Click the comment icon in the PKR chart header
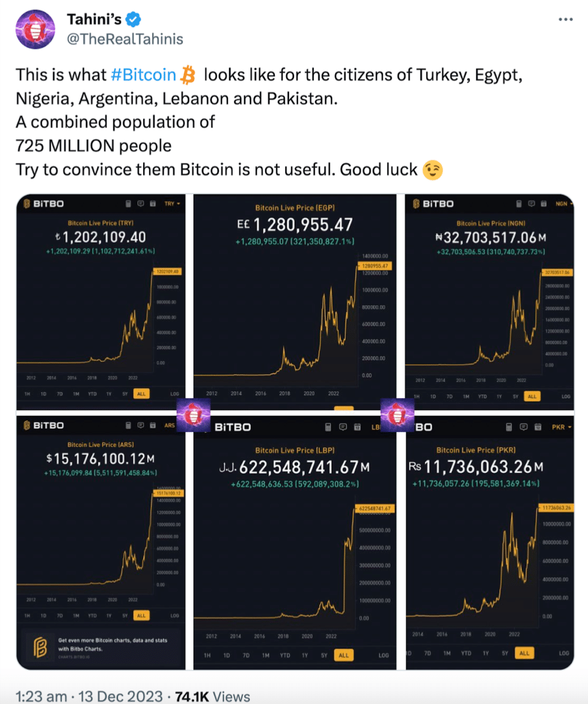The width and height of the screenshot is (588, 704). coord(523,427)
